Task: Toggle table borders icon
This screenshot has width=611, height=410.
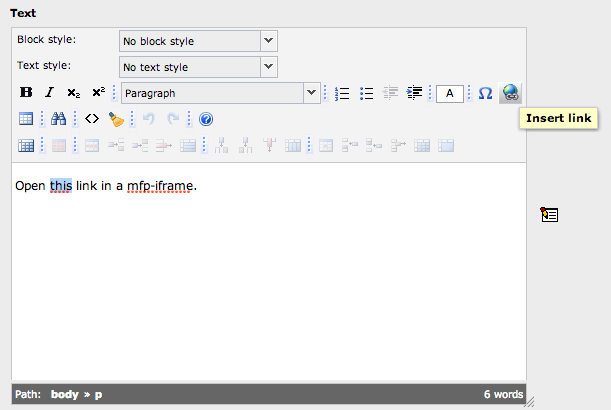Action: click(x=26, y=146)
